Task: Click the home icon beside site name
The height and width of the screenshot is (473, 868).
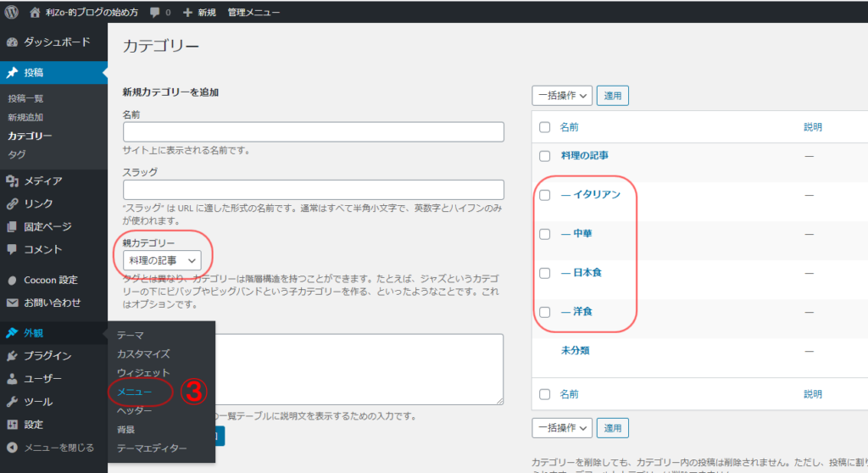Action: pyautogui.click(x=35, y=13)
